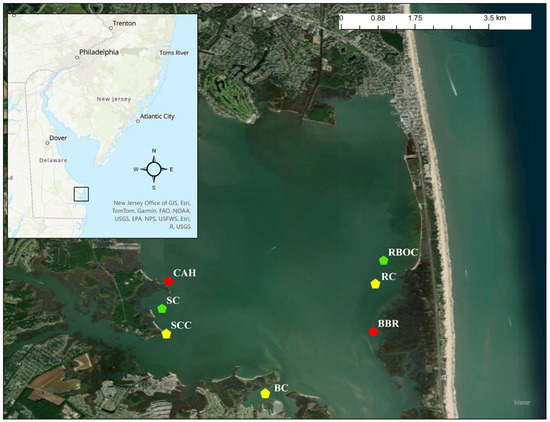Click the CAH label text
This screenshot has height=422, width=550.
(x=185, y=273)
